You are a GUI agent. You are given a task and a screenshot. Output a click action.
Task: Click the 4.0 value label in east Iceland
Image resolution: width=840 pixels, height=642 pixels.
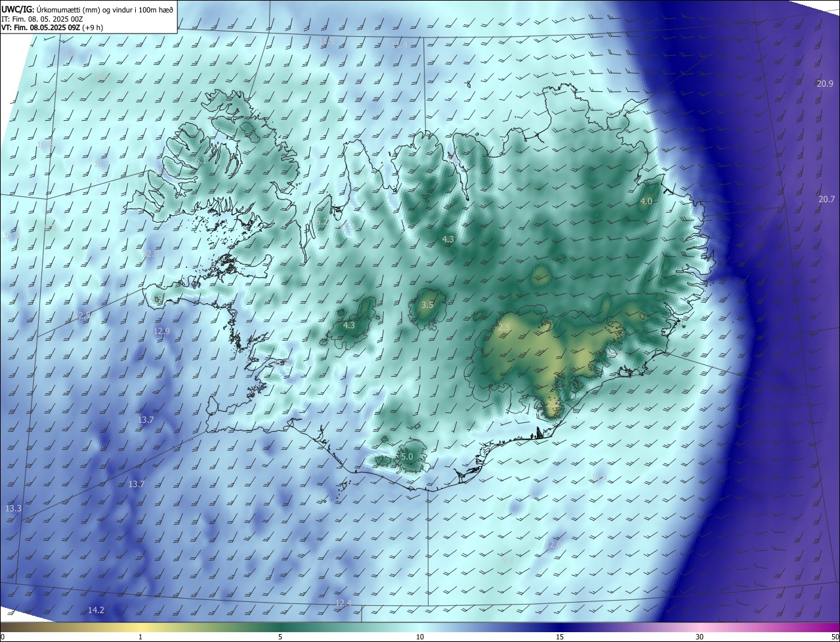pos(646,201)
